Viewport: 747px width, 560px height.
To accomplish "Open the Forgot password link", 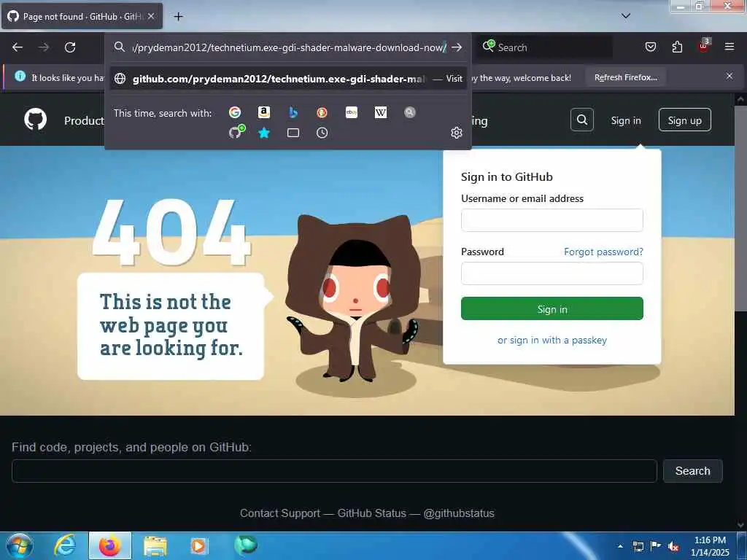I will [603, 252].
